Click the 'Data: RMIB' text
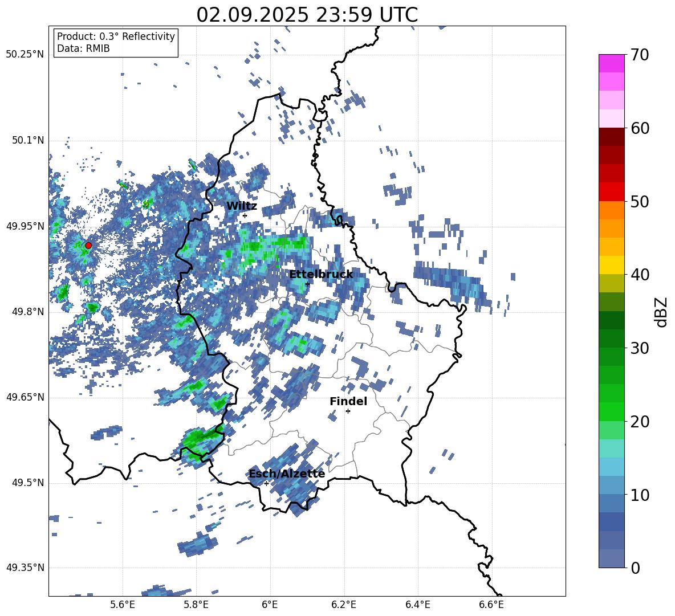Viewport: 675px width, 616px height. pyautogui.click(x=83, y=48)
